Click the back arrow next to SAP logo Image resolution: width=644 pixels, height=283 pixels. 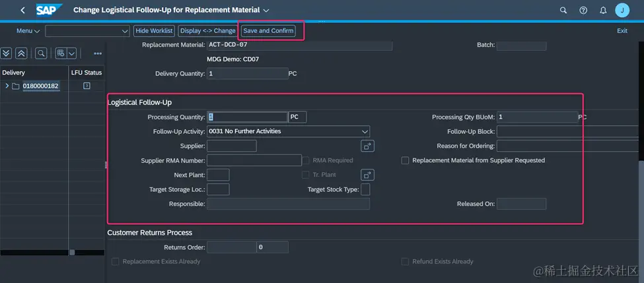pyautogui.click(x=22, y=11)
